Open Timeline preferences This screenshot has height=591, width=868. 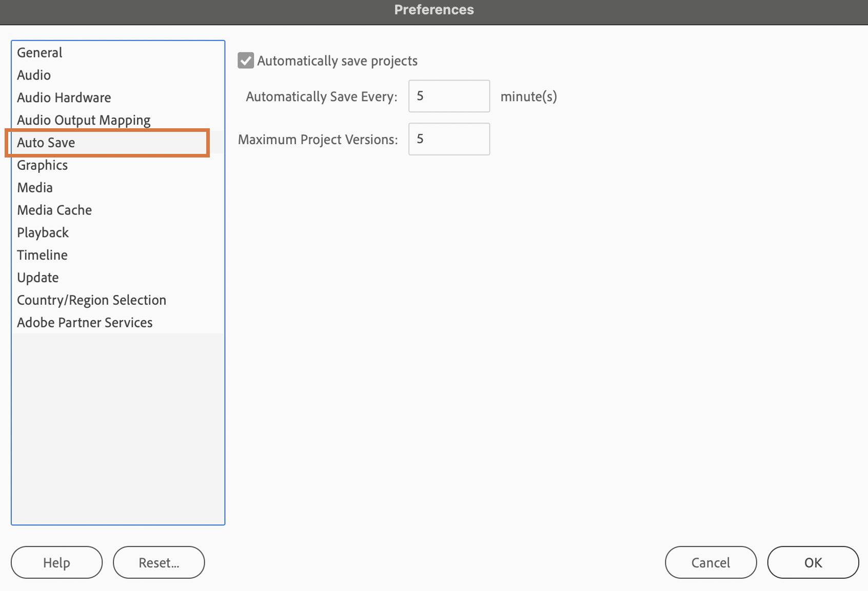[x=42, y=255]
